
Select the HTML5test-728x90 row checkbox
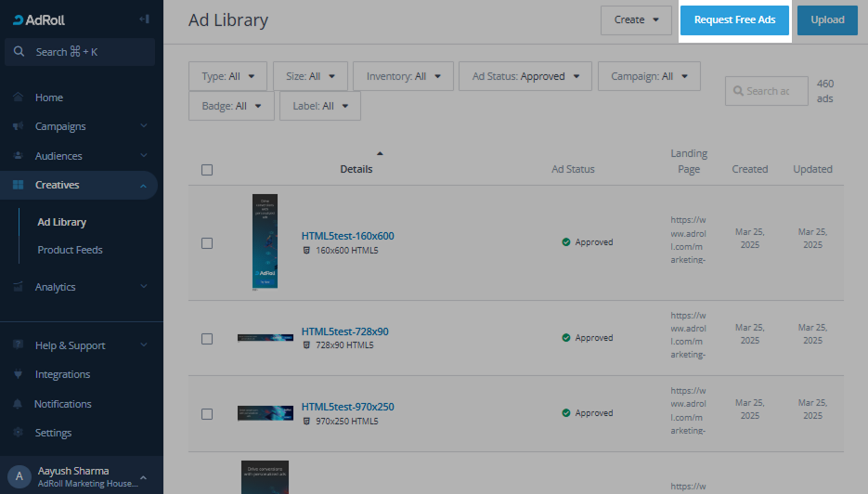coord(207,339)
